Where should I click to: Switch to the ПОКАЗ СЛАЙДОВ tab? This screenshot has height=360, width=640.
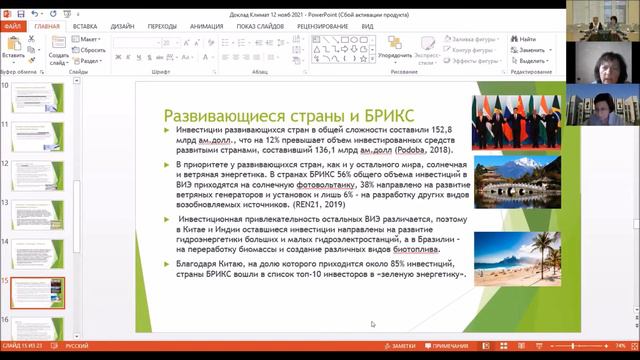[260, 26]
